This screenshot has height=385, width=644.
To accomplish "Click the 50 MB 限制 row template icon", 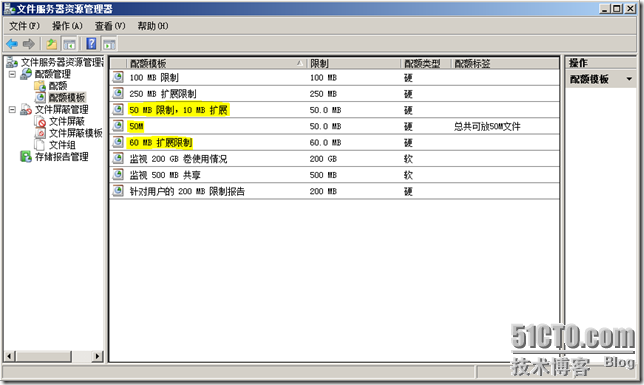I will (118, 110).
